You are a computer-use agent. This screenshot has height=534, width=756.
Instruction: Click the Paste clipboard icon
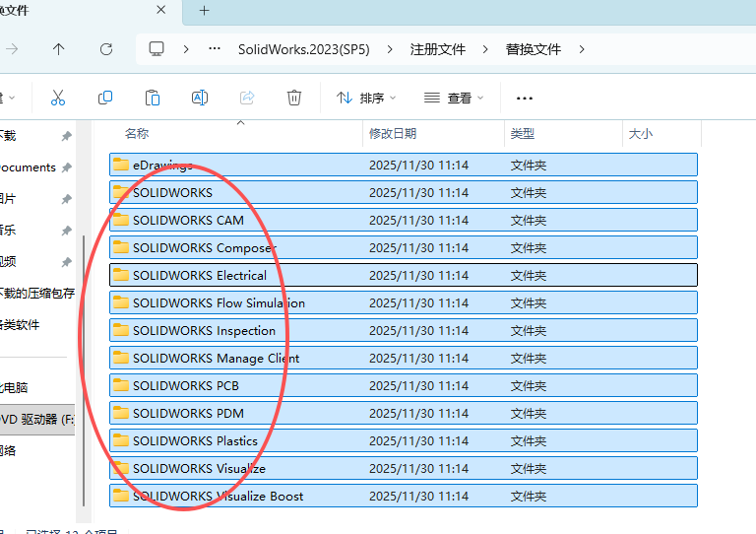click(153, 98)
